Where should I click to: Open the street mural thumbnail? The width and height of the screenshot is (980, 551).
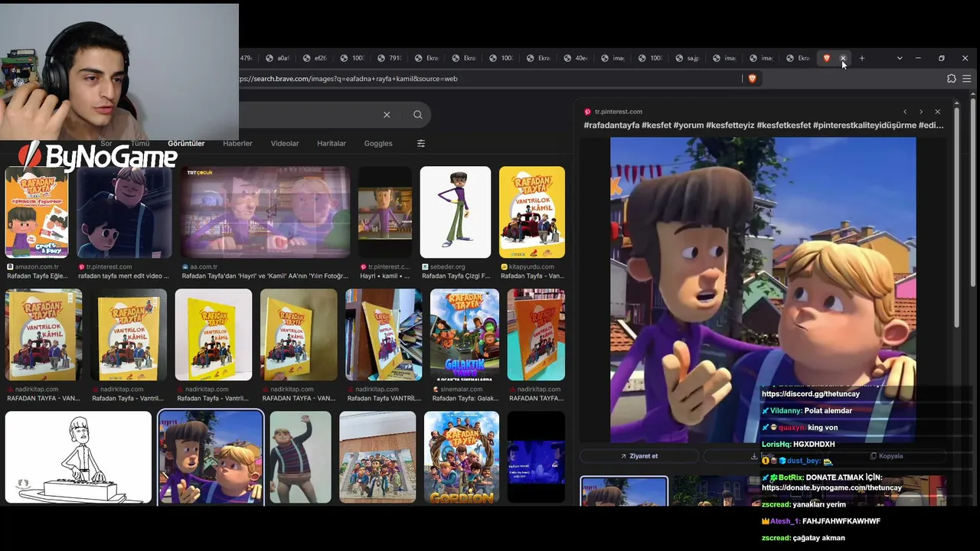(x=377, y=458)
